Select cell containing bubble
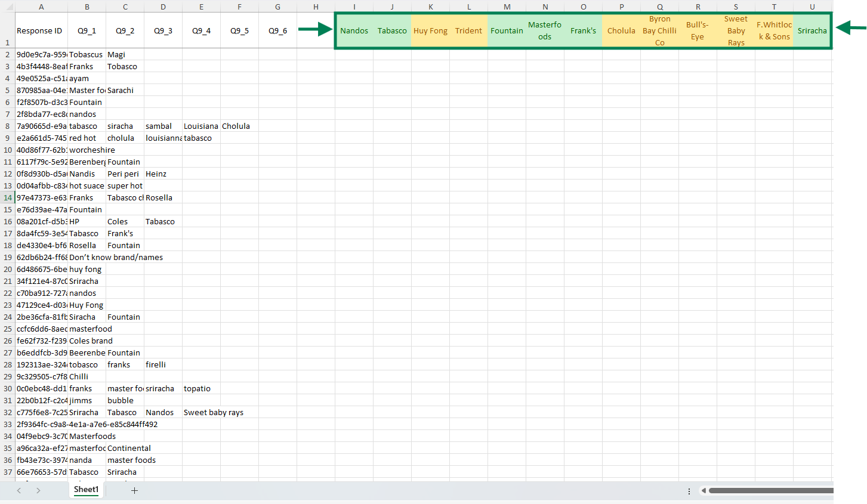This screenshot has height=504, width=867. (125, 400)
